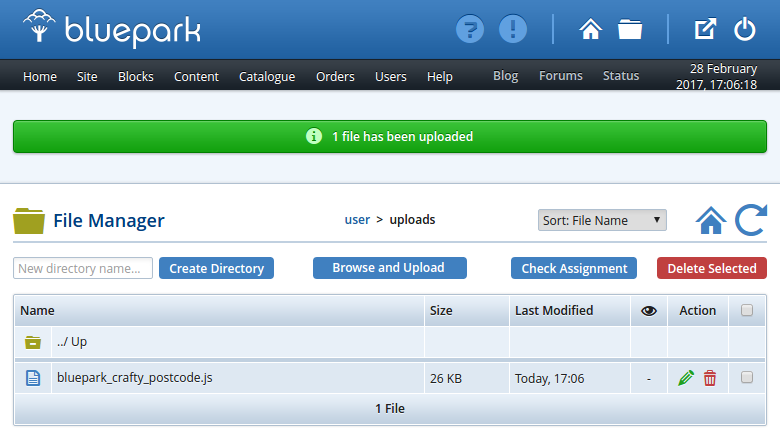Open the Users menu
The height and width of the screenshot is (440, 780).
click(391, 77)
